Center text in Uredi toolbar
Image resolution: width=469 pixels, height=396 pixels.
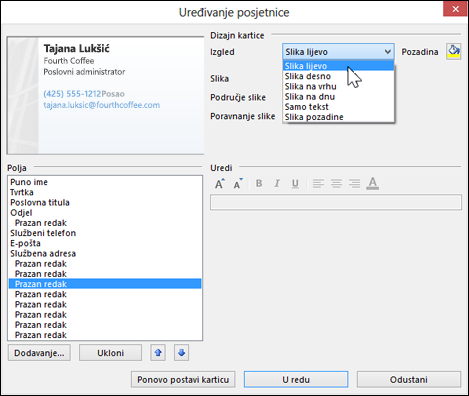[x=336, y=183]
